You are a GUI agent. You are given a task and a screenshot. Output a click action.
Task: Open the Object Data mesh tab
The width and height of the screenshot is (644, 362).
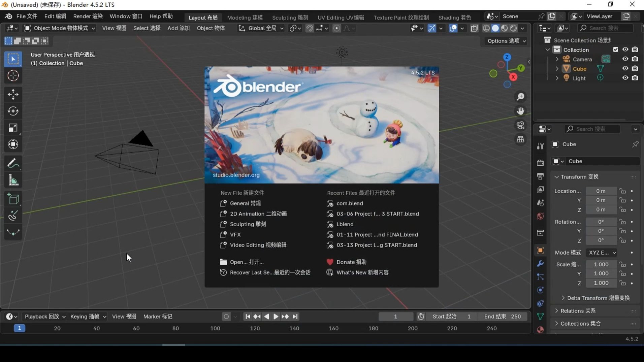(x=540, y=317)
